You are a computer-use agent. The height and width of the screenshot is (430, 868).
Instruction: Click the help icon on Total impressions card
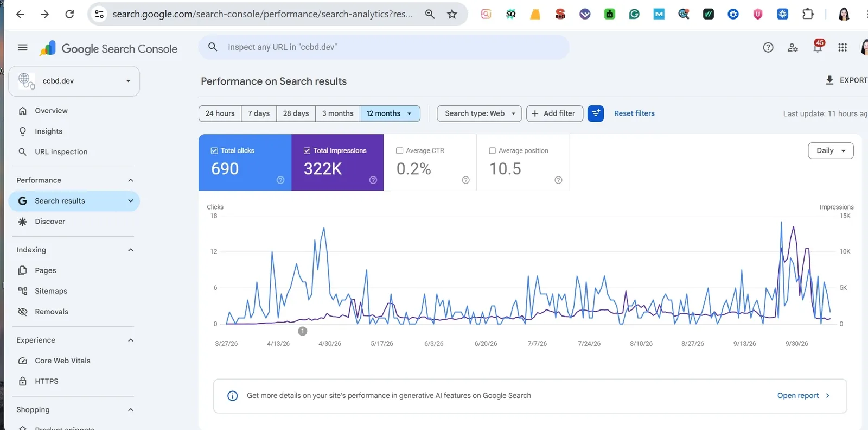click(373, 180)
